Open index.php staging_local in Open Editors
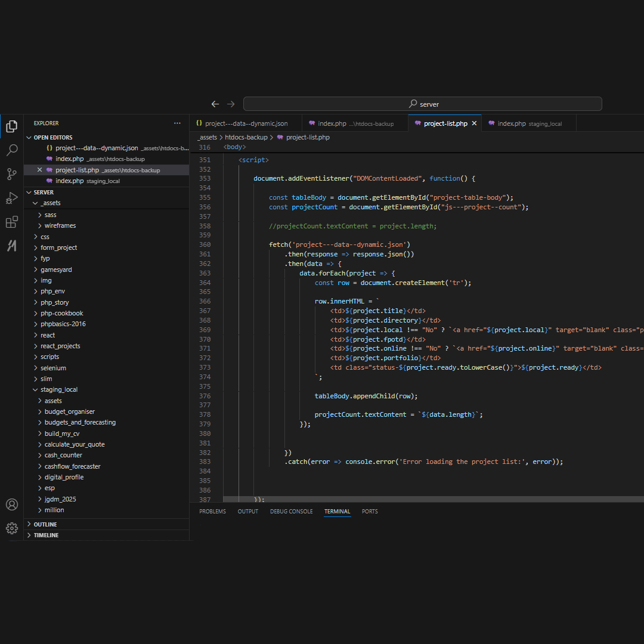 pyautogui.click(x=106, y=181)
